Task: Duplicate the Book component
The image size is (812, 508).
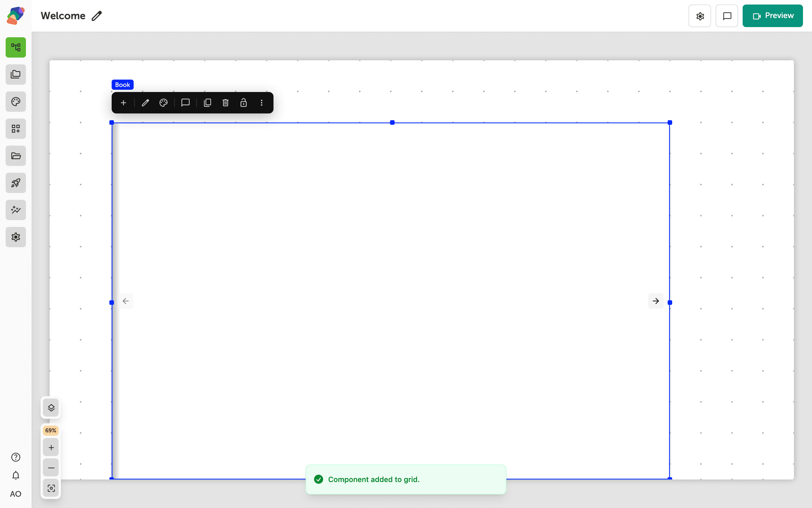Action: coord(208,103)
